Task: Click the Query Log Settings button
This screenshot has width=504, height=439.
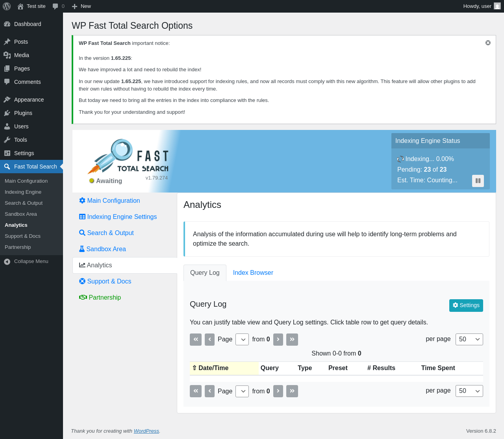Action: tap(466, 306)
